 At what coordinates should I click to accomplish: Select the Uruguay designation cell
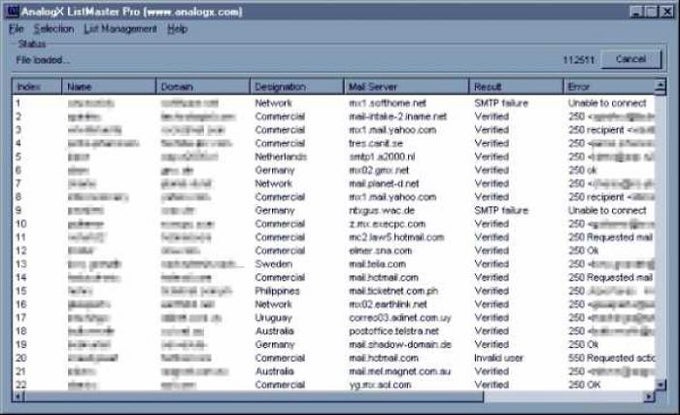pos(273,318)
